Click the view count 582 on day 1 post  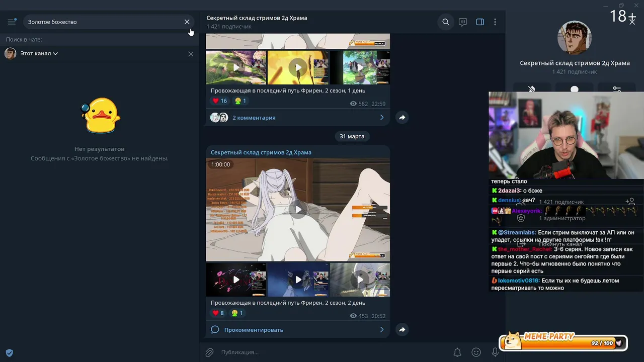click(359, 104)
